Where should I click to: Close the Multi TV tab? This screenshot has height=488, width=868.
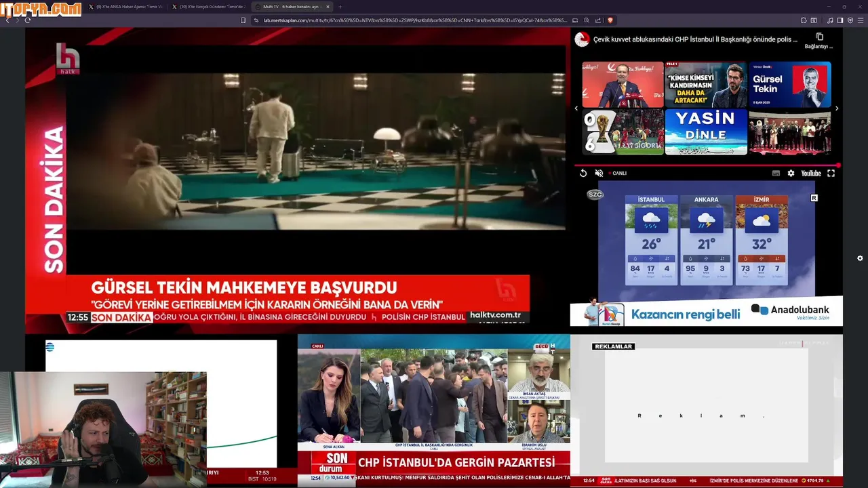tap(328, 7)
